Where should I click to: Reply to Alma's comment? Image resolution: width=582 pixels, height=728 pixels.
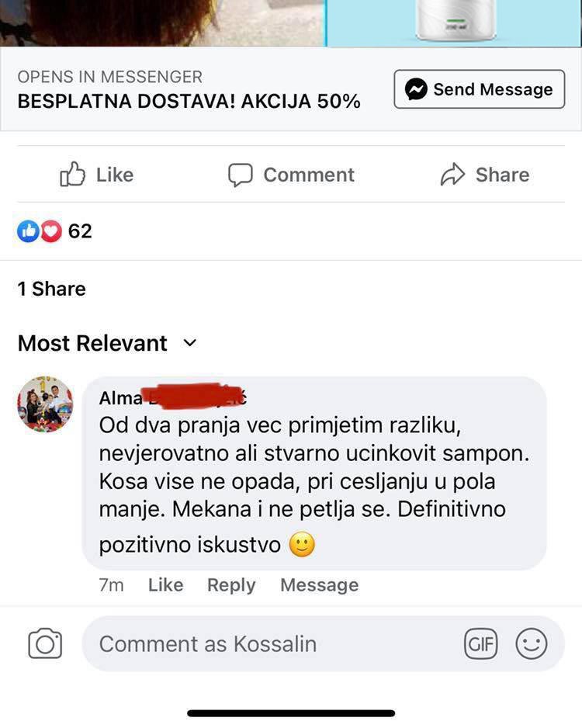pyautogui.click(x=230, y=584)
